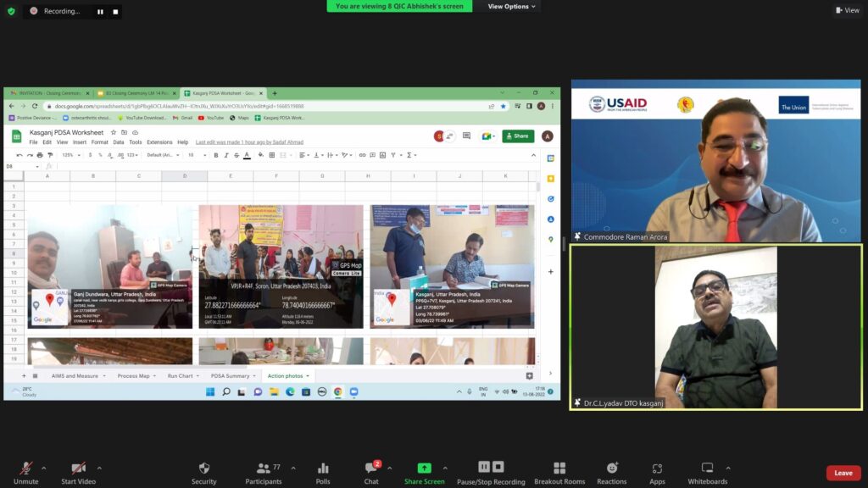The height and width of the screenshot is (488, 868).
Task: Leave the meeting
Action: pyautogui.click(x=843, y=473)
